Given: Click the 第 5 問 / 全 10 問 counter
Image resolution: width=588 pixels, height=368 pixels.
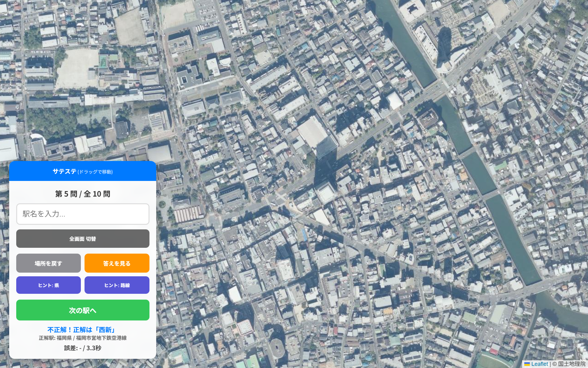Looking at the screenshot, I should (x=83, y=194).
